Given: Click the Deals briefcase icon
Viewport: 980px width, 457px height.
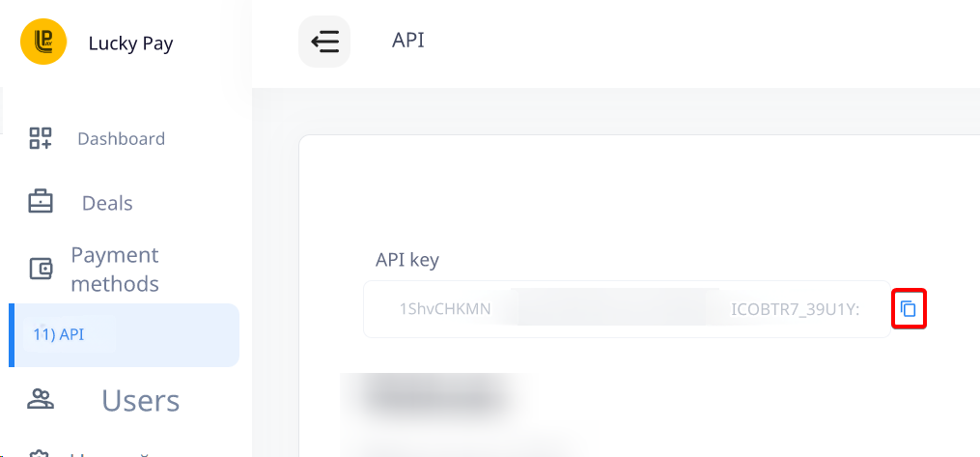Looking at the screenshot, I should click(41, 203).
